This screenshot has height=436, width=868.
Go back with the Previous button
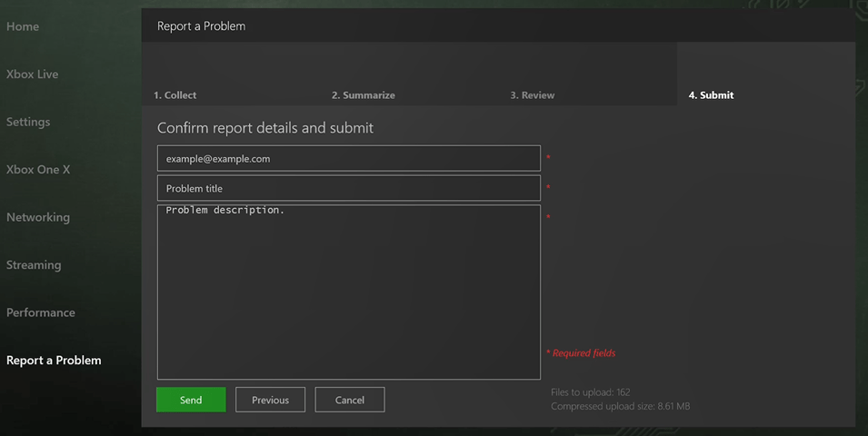pos(270,400)
